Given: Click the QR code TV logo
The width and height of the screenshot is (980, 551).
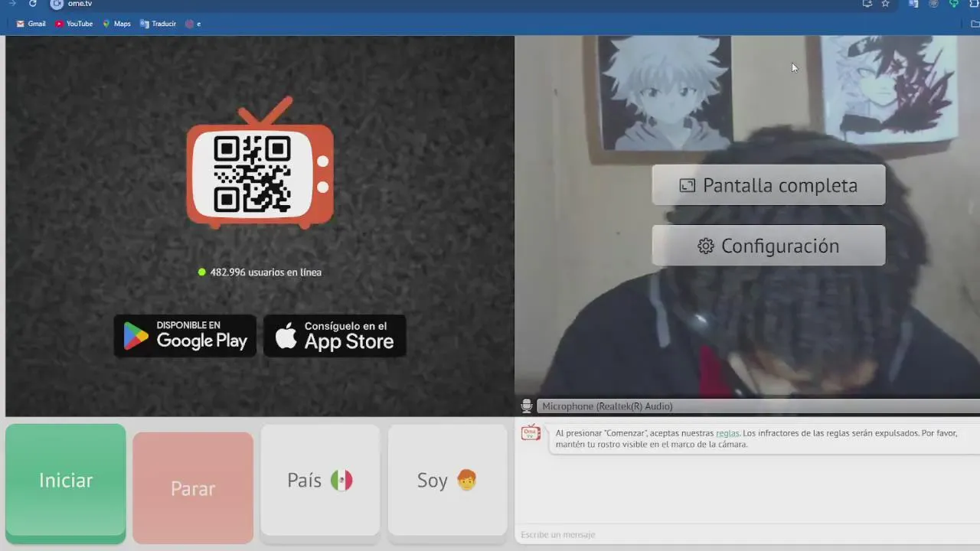Looking at the screenshot, I should [260, 162].
